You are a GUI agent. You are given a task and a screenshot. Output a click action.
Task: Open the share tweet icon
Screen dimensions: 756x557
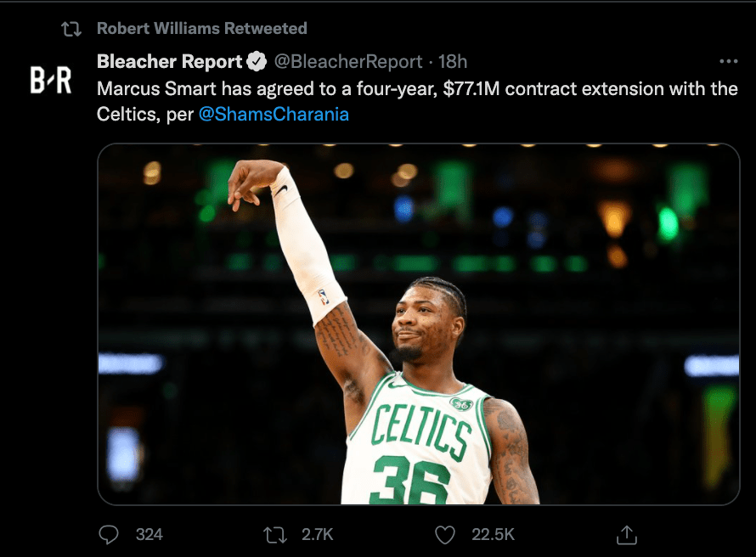(x=626, y=534)
